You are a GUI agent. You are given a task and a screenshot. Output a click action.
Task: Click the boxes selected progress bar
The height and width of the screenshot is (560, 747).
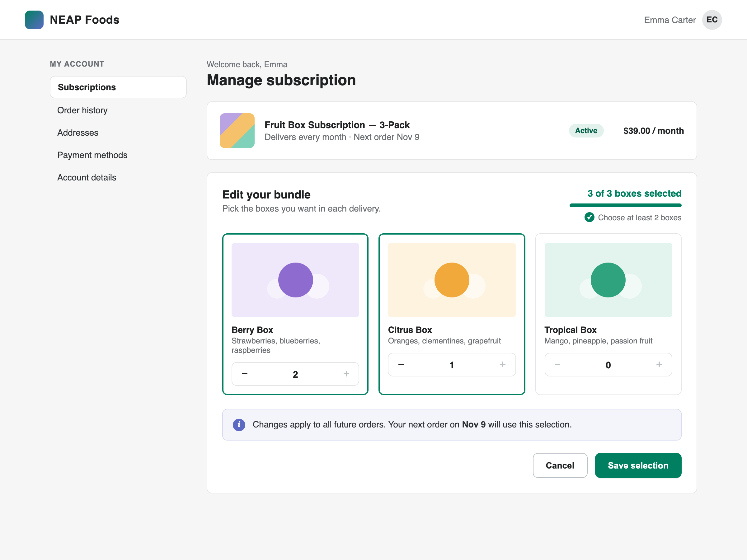click(625, 205)
